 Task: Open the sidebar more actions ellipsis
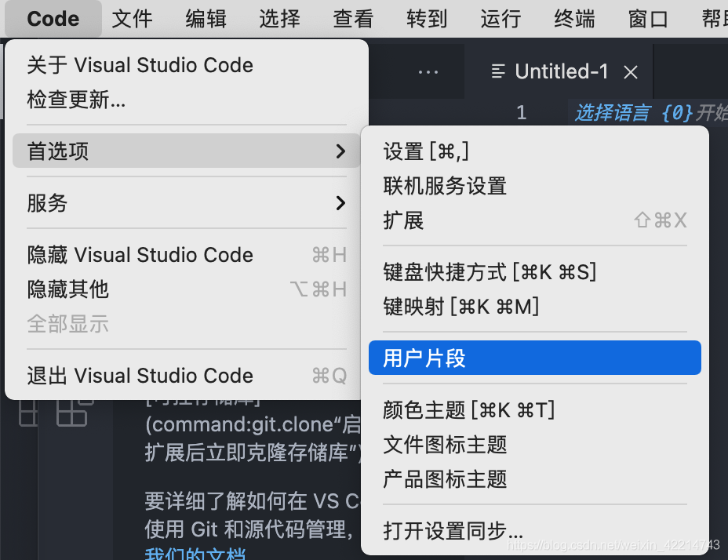(x=428, y=72)
